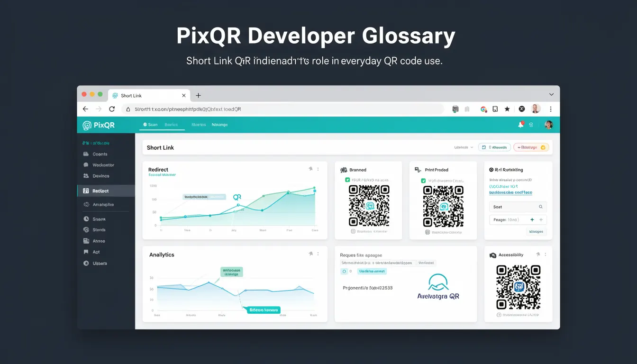Click the QR code on the Print Proded card
Screen dimensions: 637x364
click(x=443, y=206)
